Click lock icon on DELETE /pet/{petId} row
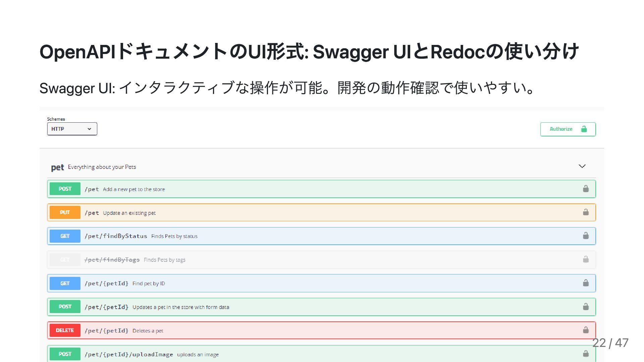Image resolution: width=644 pixels, height=362 pixels. click(x=586, y=330)
